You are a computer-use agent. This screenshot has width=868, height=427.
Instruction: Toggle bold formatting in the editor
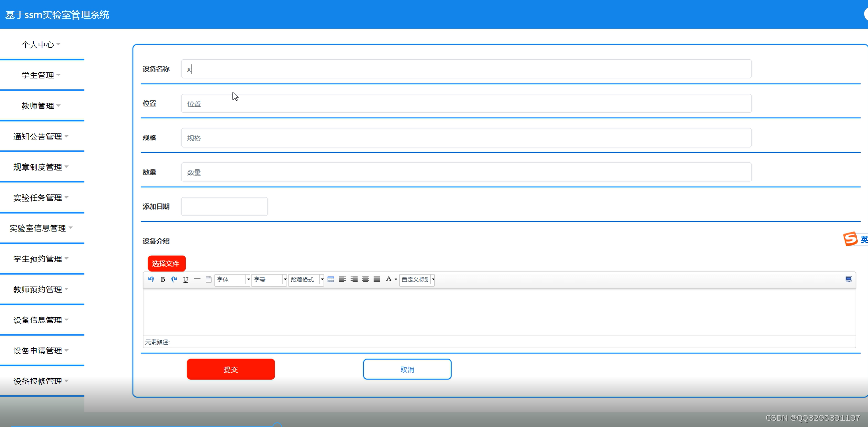163,279
